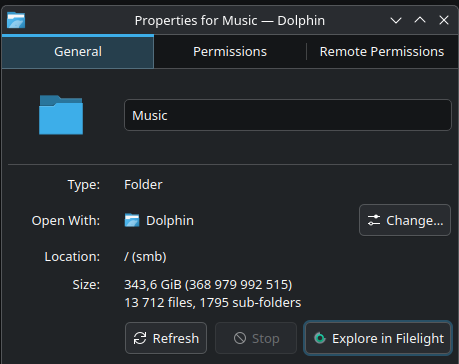Click the large blue Music folder icon
Screen dimensions: 459x364
(x=61, y=115)
